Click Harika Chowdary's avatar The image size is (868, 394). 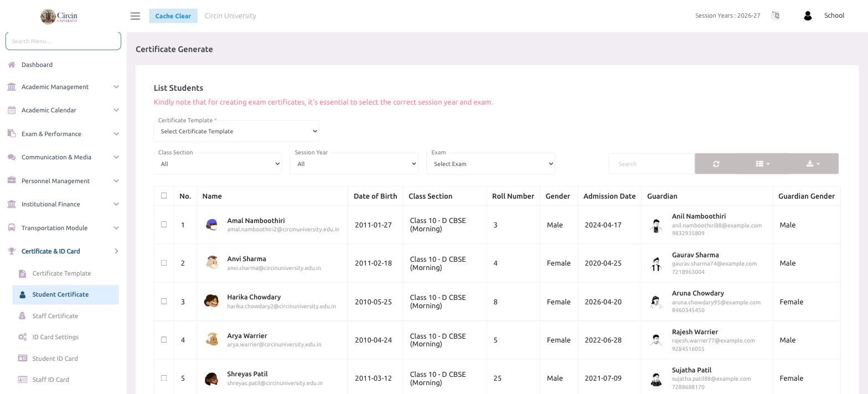point(211,302)
